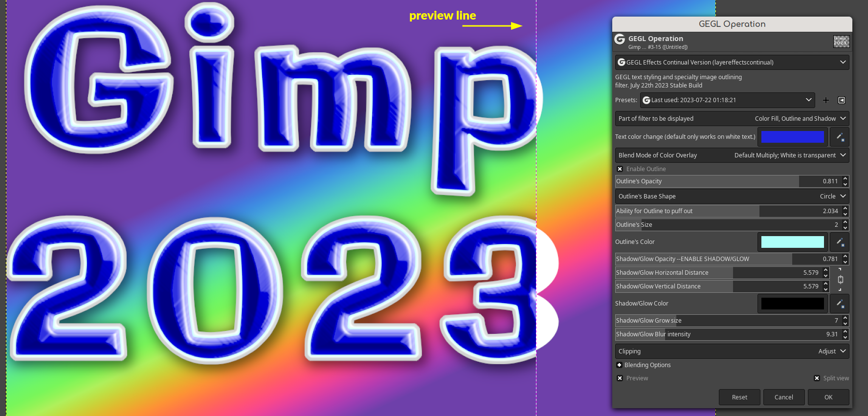Open Outline's Base Shape dropdown

coord(732,197)
